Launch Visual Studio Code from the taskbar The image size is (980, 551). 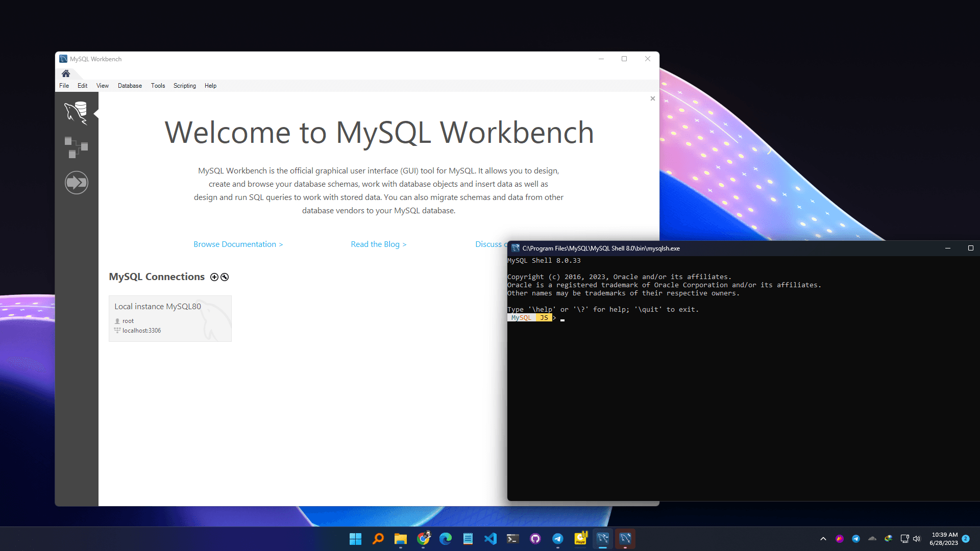[491, 539]
